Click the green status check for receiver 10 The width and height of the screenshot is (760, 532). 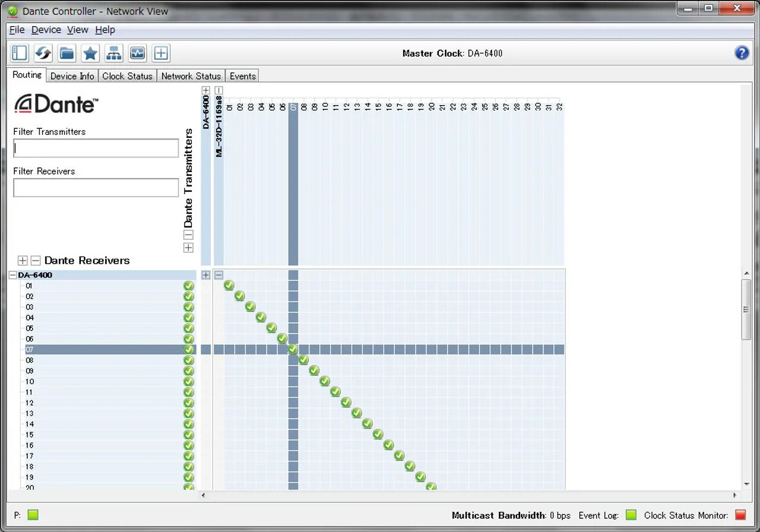(189, 381)
